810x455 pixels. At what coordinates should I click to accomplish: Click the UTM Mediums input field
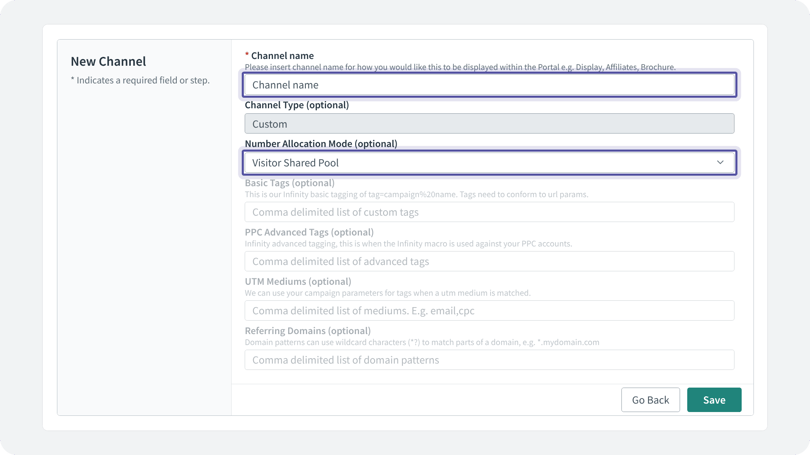pos(489,311)
